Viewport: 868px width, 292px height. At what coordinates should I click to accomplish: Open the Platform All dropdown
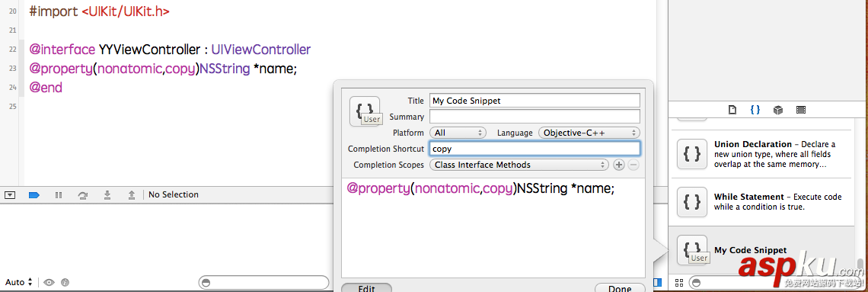tap(458, 133)
